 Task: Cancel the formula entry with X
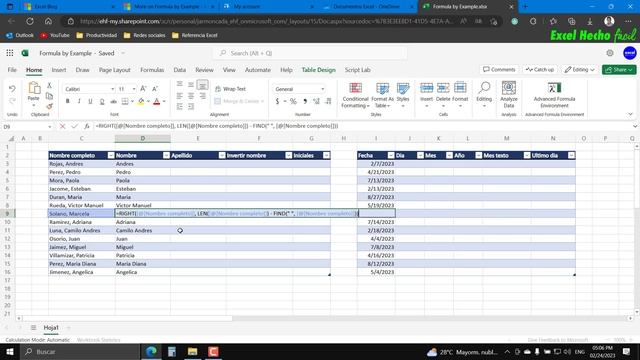click(x=62, y=127)
